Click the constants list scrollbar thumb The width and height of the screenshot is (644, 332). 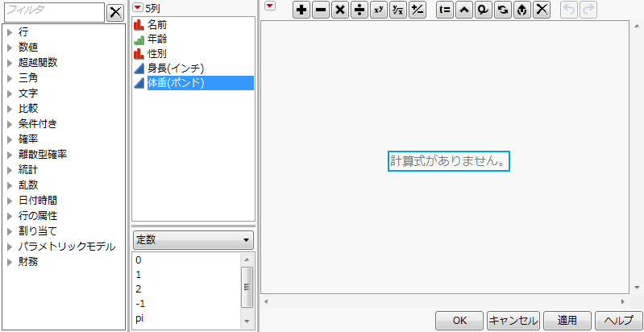247,287
